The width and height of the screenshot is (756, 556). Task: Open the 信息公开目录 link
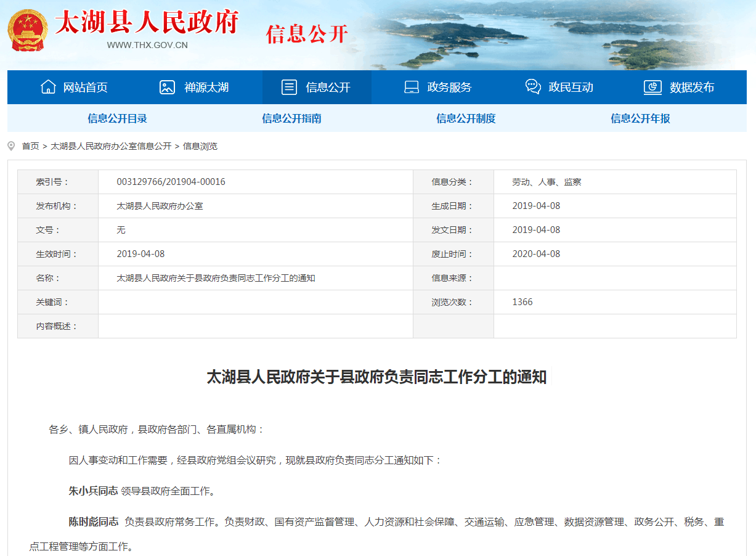(118, 118)
